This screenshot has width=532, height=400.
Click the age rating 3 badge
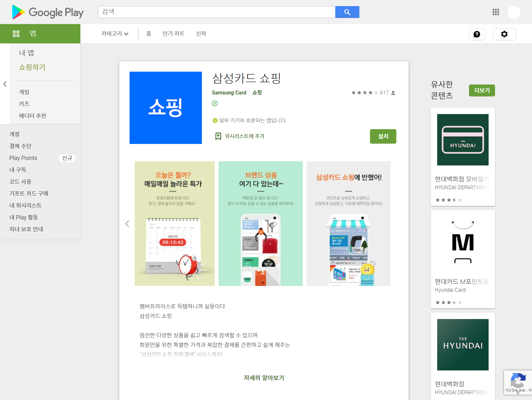(x=215, y=103)
